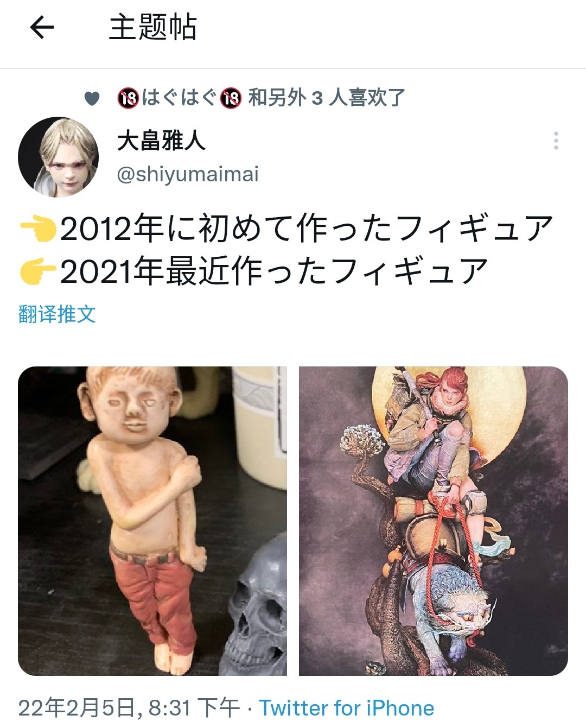Tap the はぐはぐ liked-by user name
The image size is (586, 728).
[x=179, y=98]
